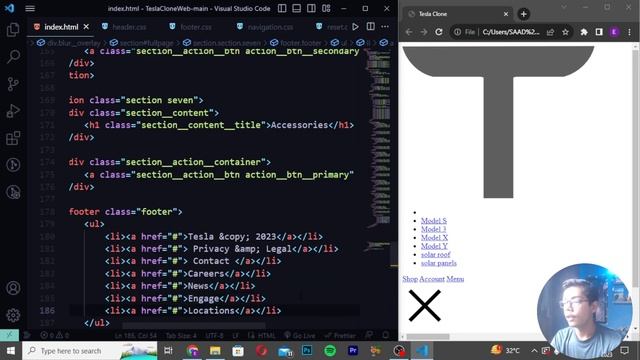The width and height of the screenshot is (640, 360).
Task: Click the browser horizontal scrollbar thumb
Action: (x=428, y=337)
